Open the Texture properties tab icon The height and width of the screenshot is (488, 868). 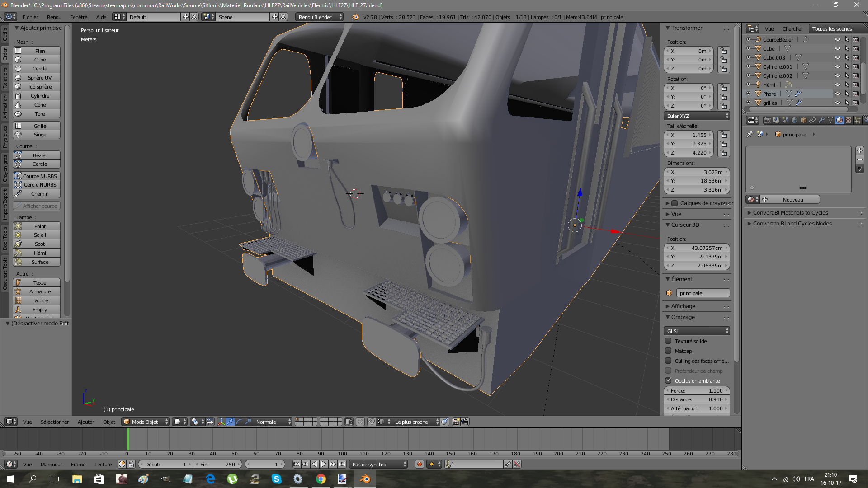849,120
